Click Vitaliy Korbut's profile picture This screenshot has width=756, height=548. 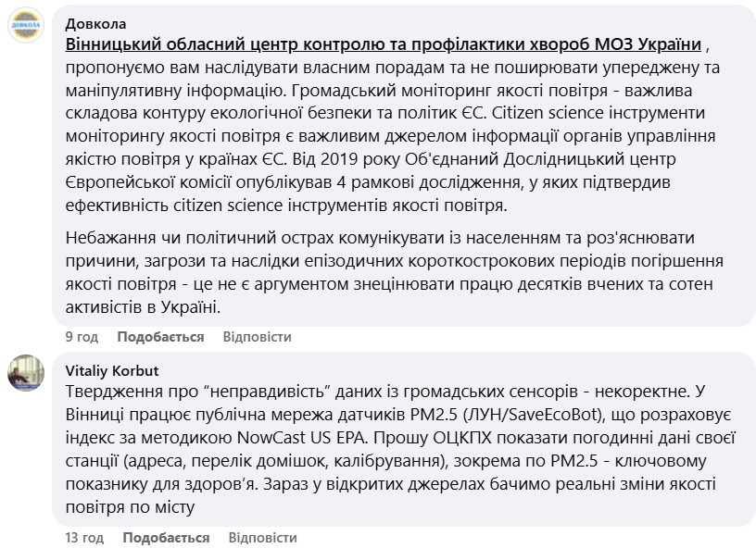[26, 373]
